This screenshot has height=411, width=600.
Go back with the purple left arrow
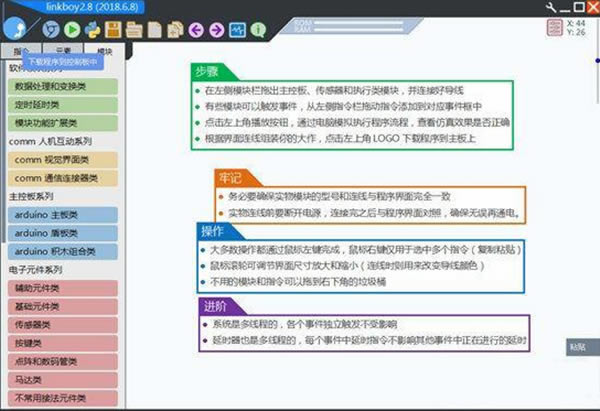[196, 30]
